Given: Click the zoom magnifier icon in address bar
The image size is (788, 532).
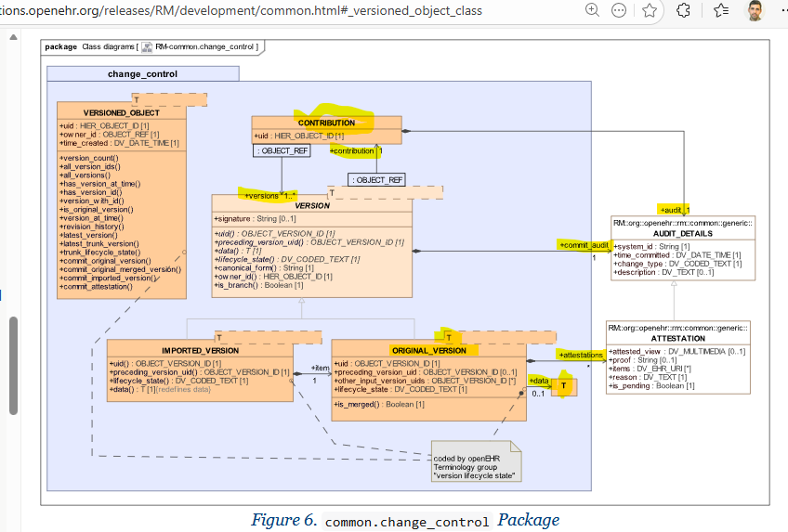Looking at the screenshot, I should [x=592, y=10].
